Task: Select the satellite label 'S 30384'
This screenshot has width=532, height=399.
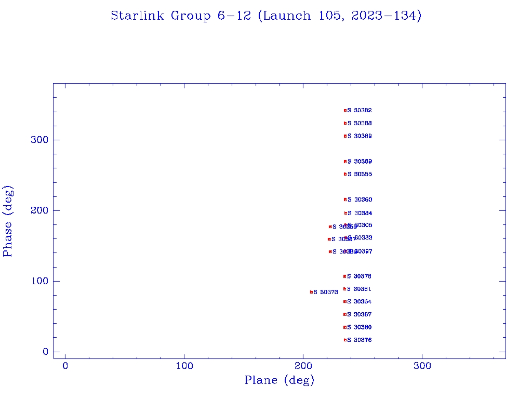Action: coord(360,213)
